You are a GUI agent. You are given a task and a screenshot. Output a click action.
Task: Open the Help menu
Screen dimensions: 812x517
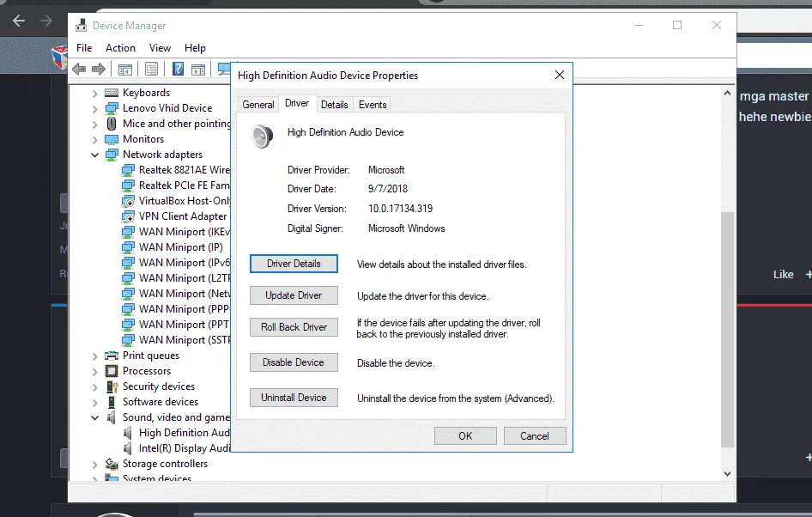point(195,47)
